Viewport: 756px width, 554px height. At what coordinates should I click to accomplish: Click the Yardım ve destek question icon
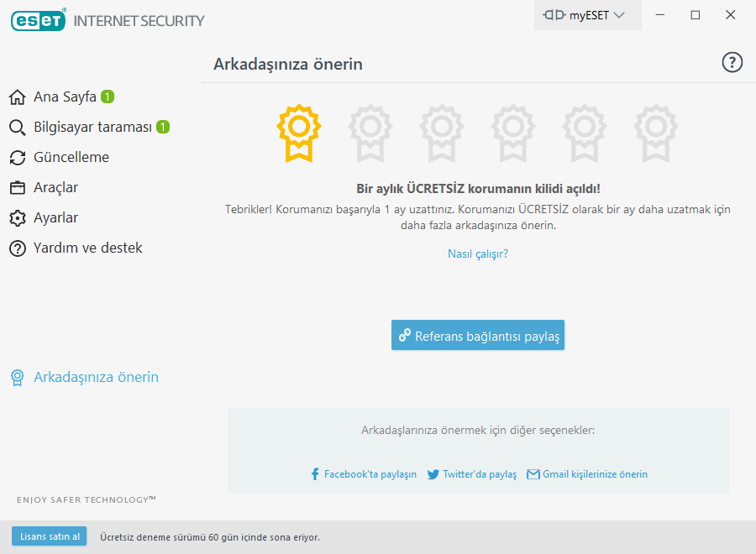[18, 248]
